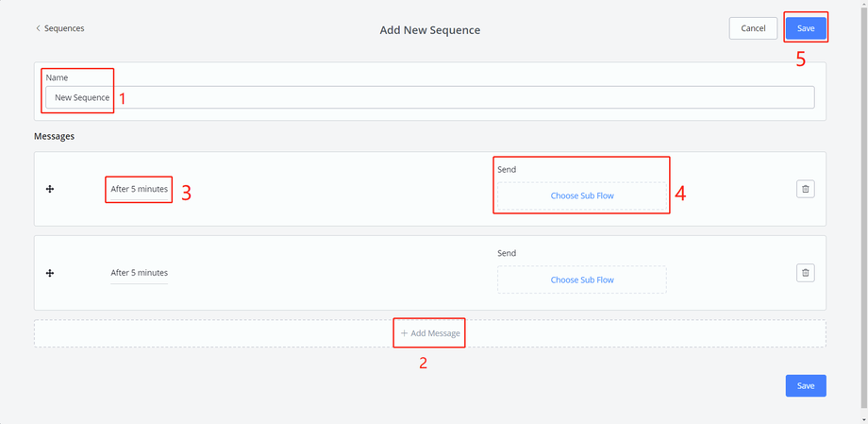
Task: Delete the first message with trash icon
Action: click(805, 189)
